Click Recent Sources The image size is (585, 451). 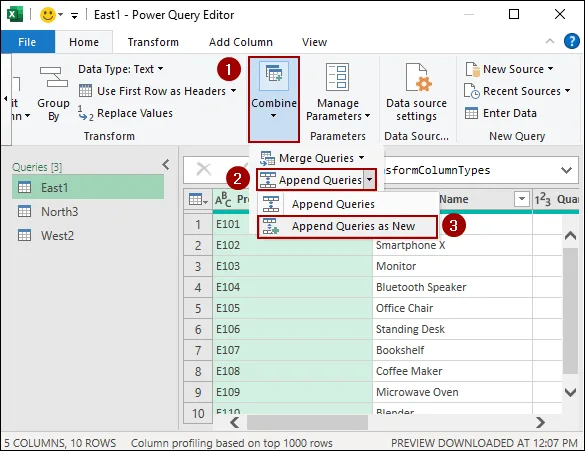517,91
